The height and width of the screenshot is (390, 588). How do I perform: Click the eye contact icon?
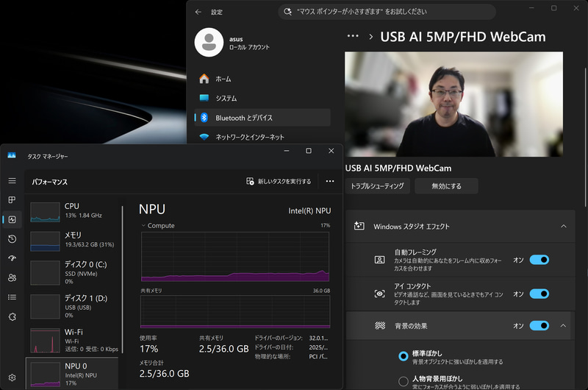(x=379, y=294)
